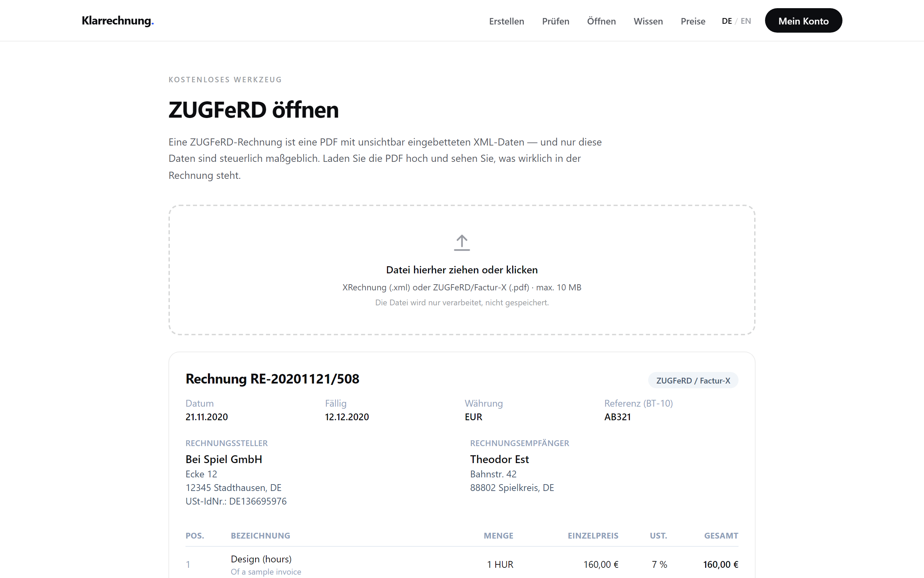Open the Wissen section
The width and height of the screenshot is (924, 578).
click(x=648, y=21)
